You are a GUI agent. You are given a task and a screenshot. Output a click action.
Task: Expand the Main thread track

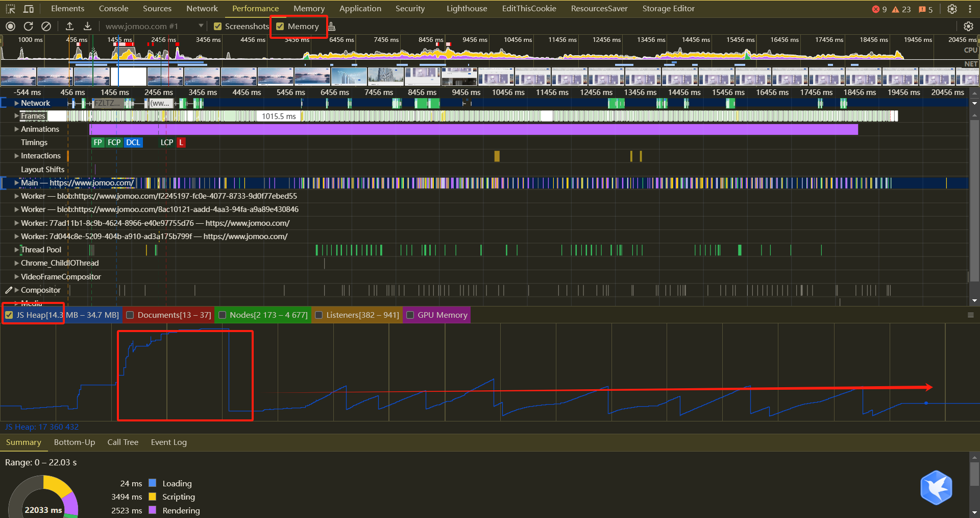(x=17, y=183)
